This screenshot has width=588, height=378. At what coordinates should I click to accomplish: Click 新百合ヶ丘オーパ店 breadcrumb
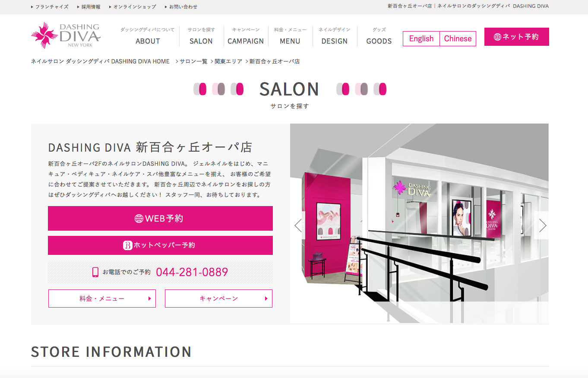tap(275, 61)
